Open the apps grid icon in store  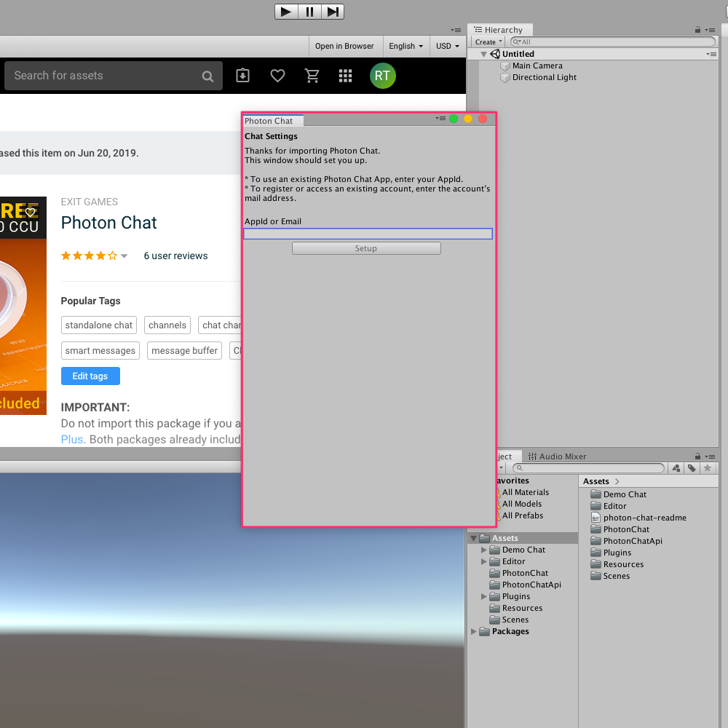tap(345, 76)
